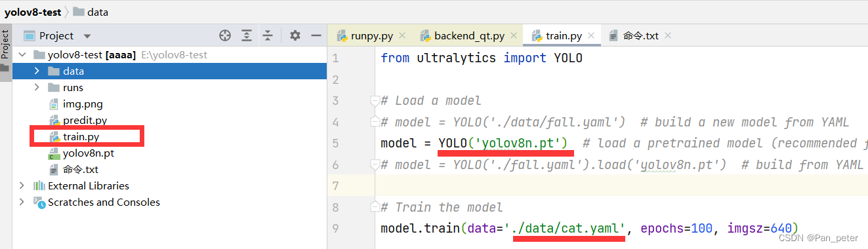This screenshot has width=868, height=249.
Task: Hide the Project panel with minus icon
Action: tap(316, 35)
